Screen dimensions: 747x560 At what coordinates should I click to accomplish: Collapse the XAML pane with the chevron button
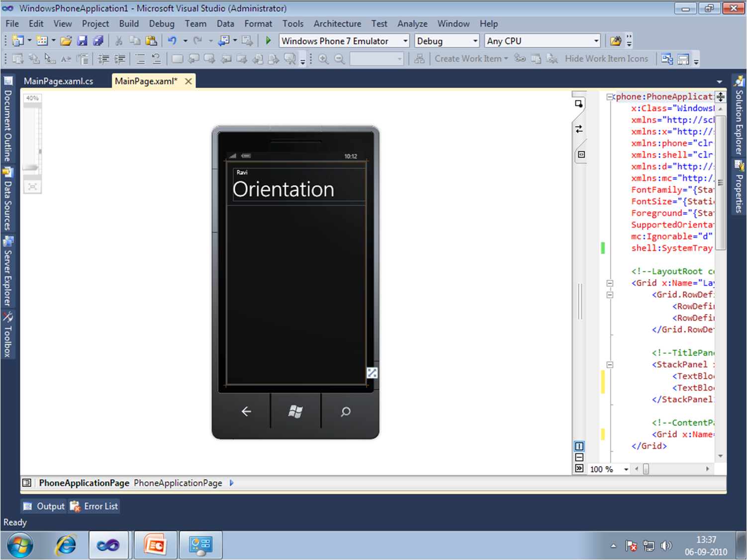pos(579,468)
